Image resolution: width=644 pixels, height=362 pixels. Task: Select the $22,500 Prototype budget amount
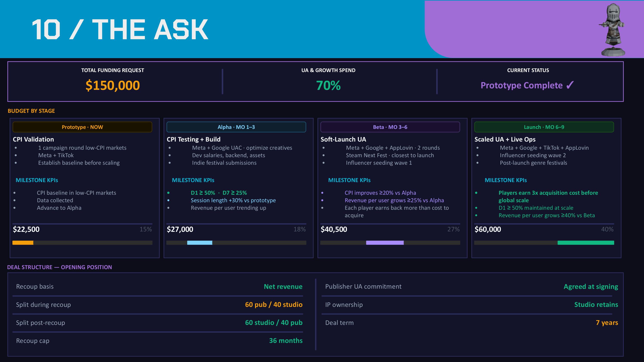point(26,229)
